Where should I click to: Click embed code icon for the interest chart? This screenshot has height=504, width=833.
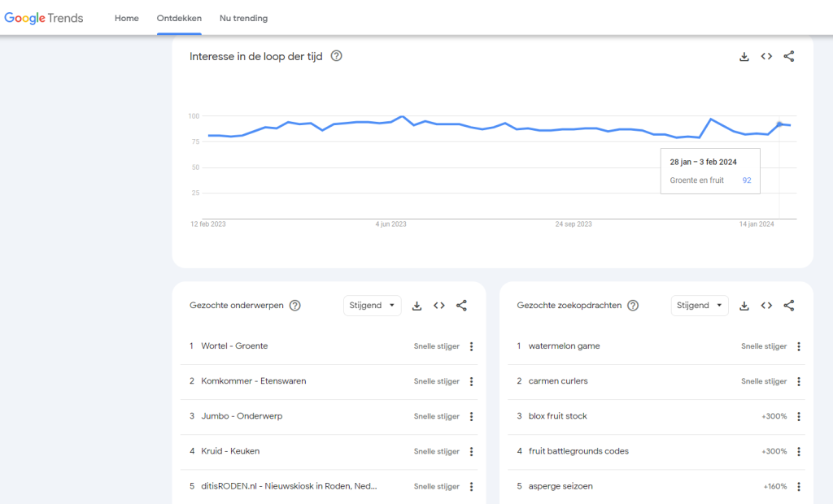pyautogui.click(x=766, y=57)
